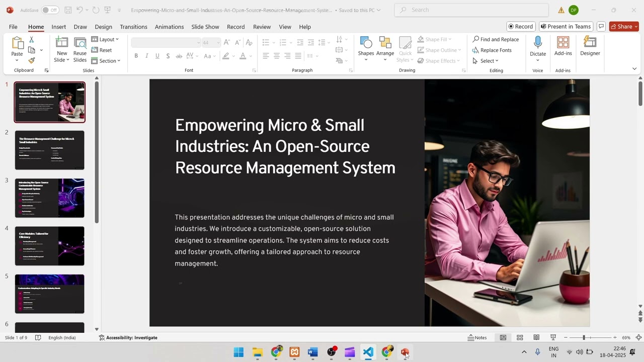Toggle the AutoSave switch
The width and height of the screenshot is (644, 362).
(50, 10)
